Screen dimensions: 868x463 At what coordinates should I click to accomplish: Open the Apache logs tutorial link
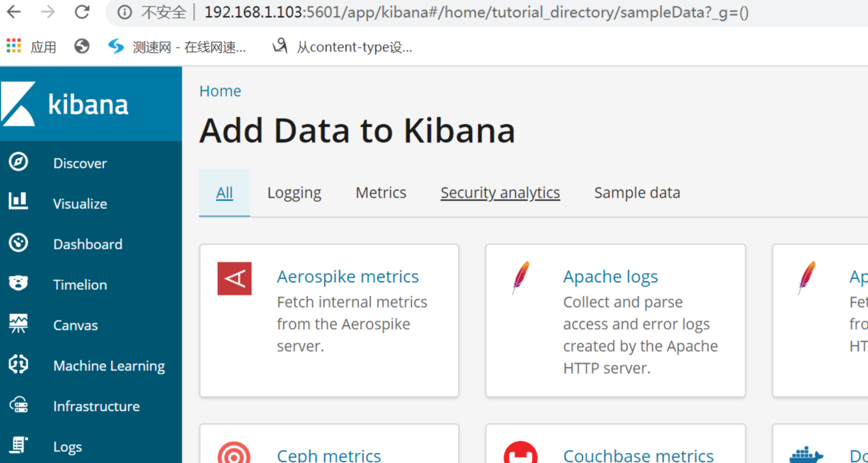(x=611, y=277)
